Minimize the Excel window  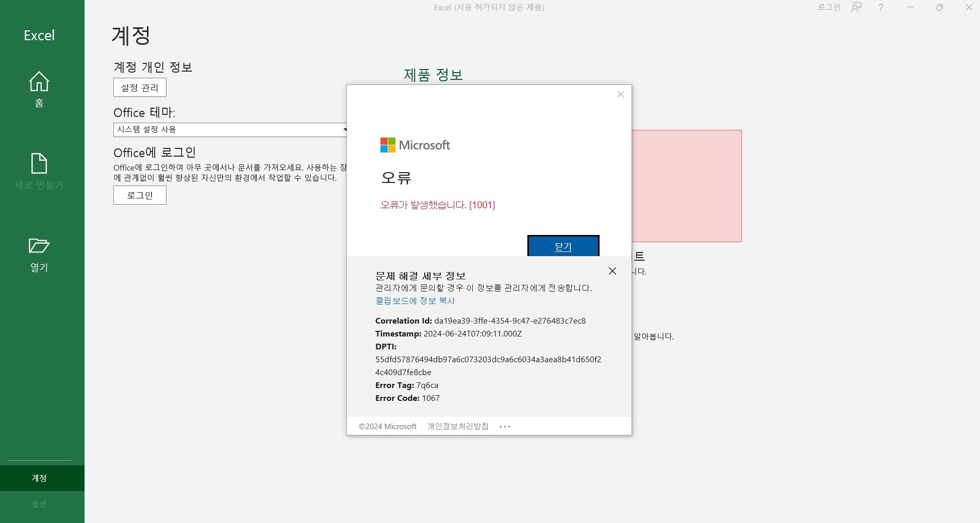click(x=910, y=7)
